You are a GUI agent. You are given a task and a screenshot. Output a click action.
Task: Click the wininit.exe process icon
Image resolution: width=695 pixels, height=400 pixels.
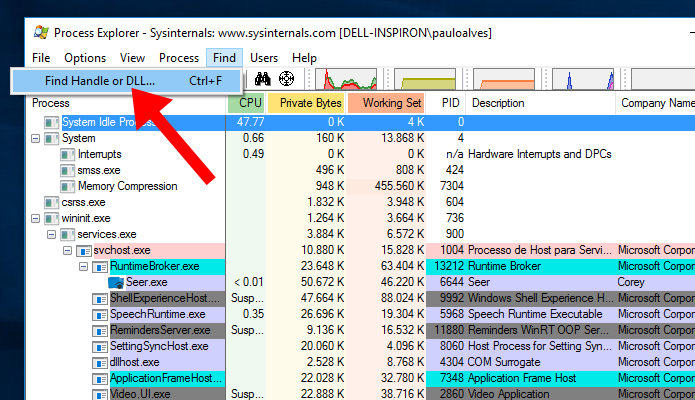(51, 218)
